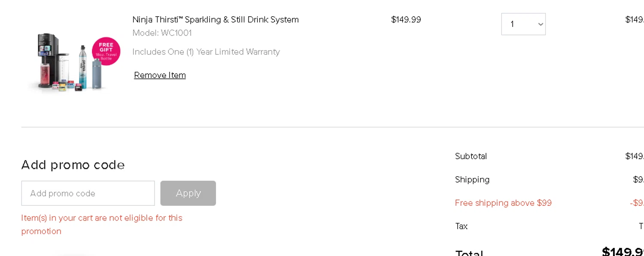
Task: Click the One Year Limited Warranty note
Action: pyautogui.click(x=206, y=52)
